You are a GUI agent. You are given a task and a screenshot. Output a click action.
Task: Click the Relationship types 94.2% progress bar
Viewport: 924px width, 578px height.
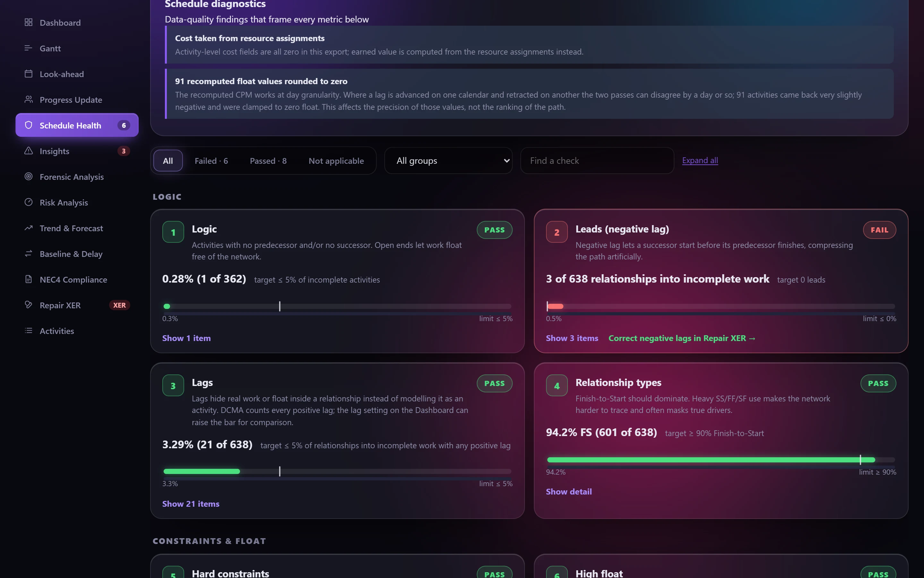tap(721, 460)
